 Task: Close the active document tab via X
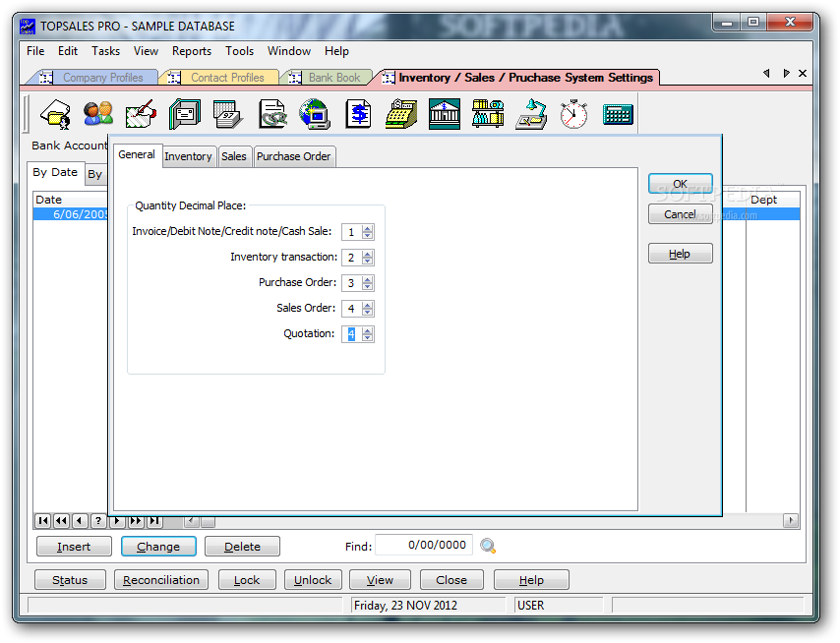803,74
